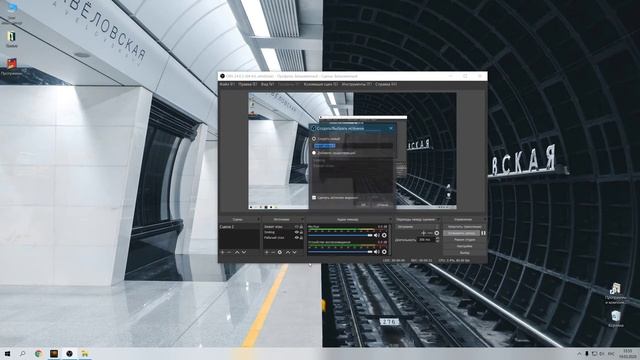
Task: Toggle visibility eye of Desktop source
Action: pos(297,232)
